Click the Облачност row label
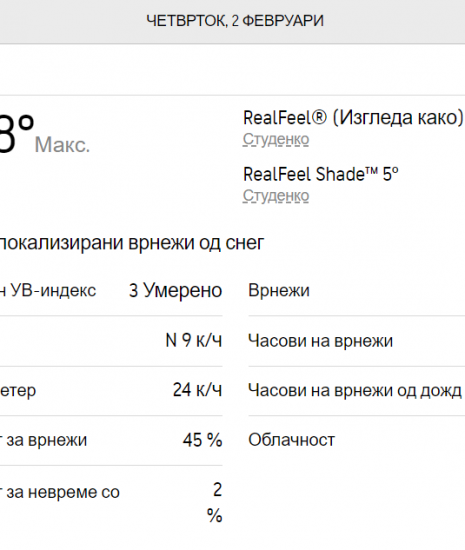This screenshot has width=465, height=550. 291,440
